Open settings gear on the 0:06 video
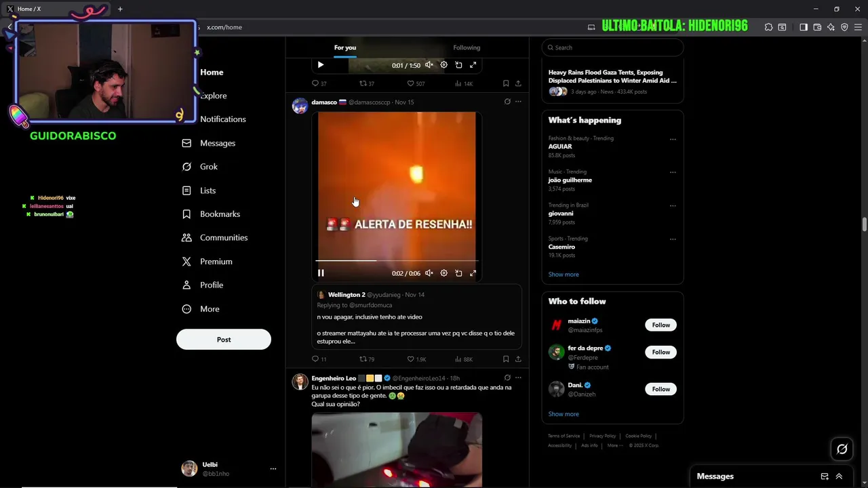 [444, 273]
